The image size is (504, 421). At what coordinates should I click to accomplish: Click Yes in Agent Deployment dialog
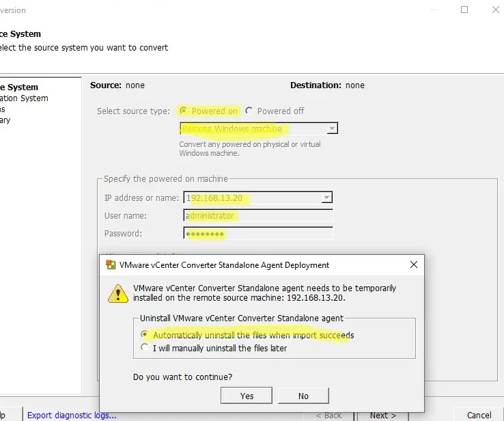click(x=247, y=396)
